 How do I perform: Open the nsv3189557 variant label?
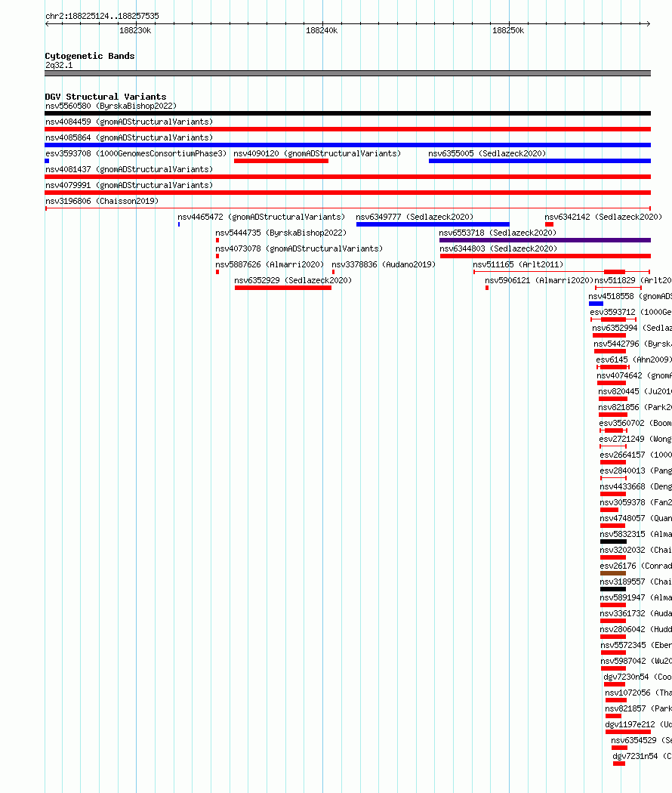[x=636, y=582]
